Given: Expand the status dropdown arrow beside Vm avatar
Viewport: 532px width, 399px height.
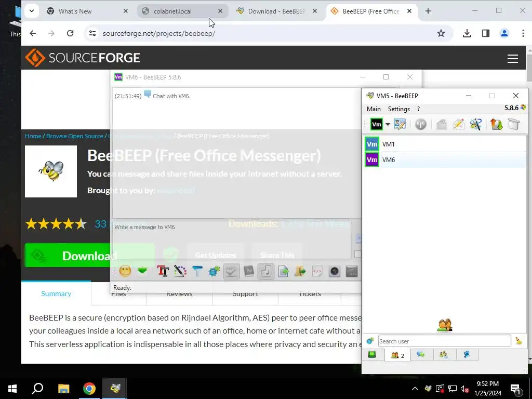Looking at the screenshot, I should (x=388, y=124).
